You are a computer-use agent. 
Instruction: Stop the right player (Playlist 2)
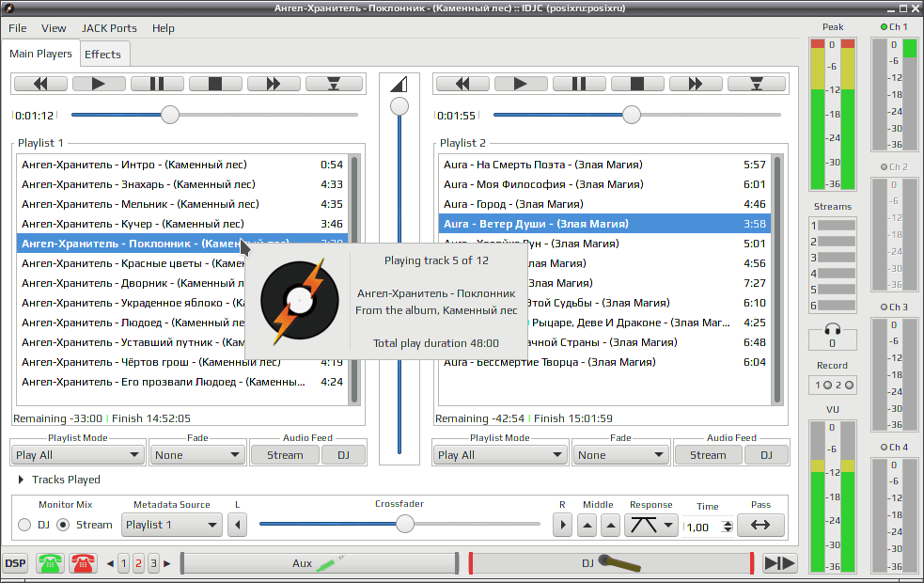click(637, 84)
